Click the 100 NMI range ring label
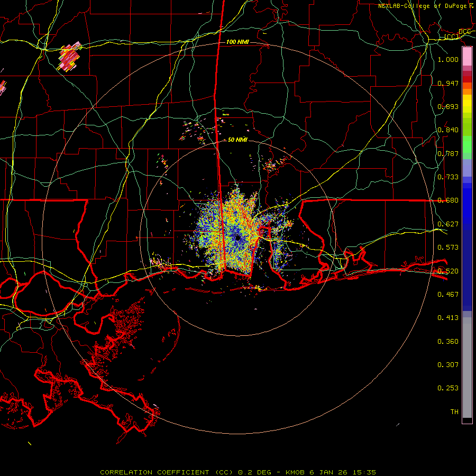This screenshot has width=476, height=476. coord(237,42)
